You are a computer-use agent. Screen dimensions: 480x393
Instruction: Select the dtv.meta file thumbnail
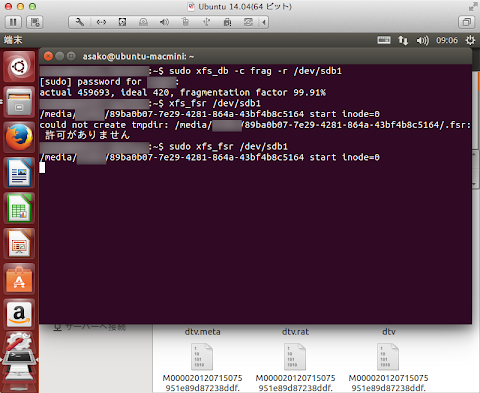pyautogui.click(x=203, y=357)
